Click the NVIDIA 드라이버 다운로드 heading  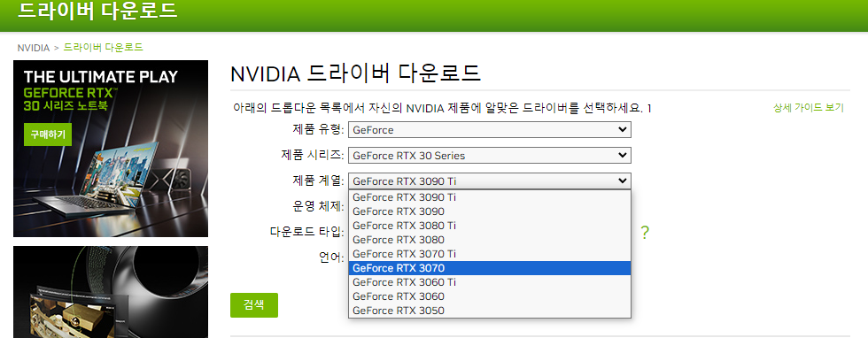pos(355,74)
